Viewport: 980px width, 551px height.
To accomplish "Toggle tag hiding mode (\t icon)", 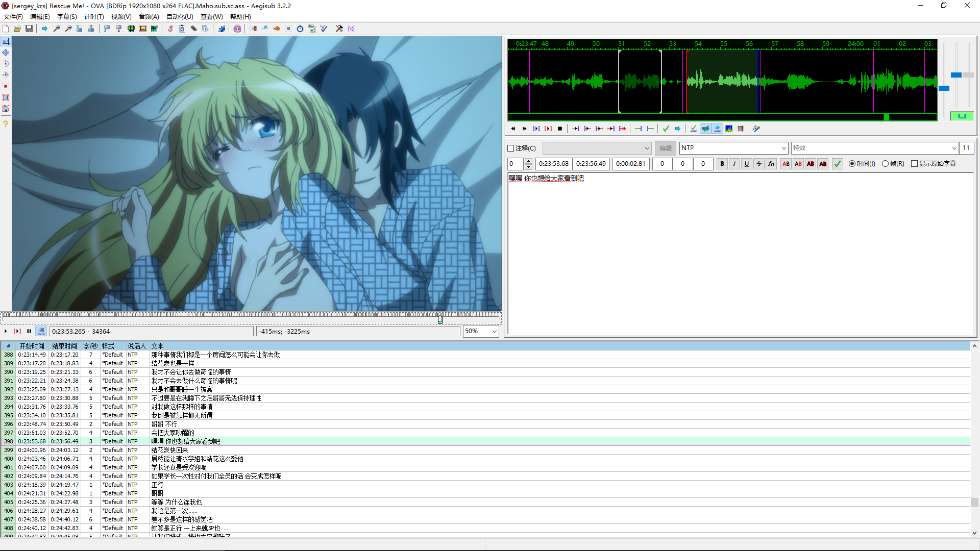I will pyautogui.click(x=351, y=29).
